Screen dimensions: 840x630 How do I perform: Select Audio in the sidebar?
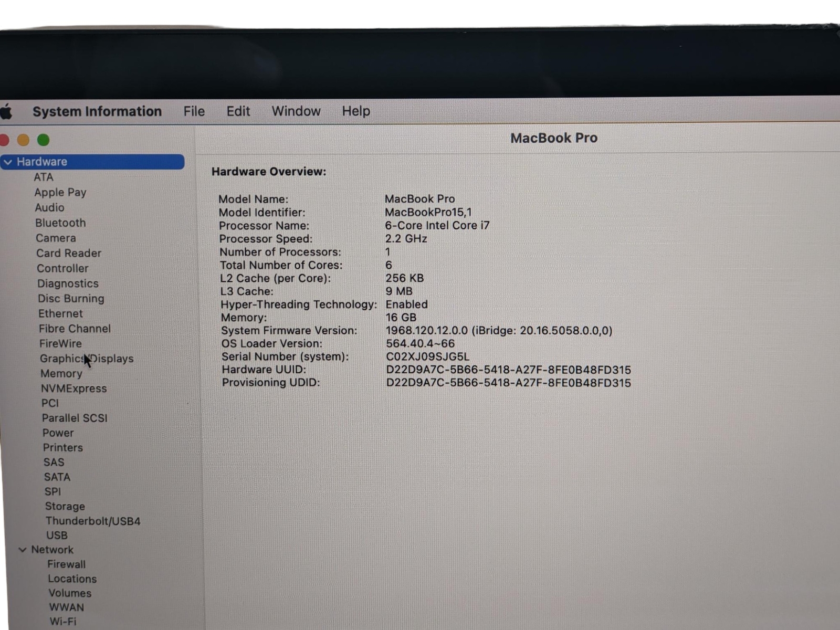point(49,207)
